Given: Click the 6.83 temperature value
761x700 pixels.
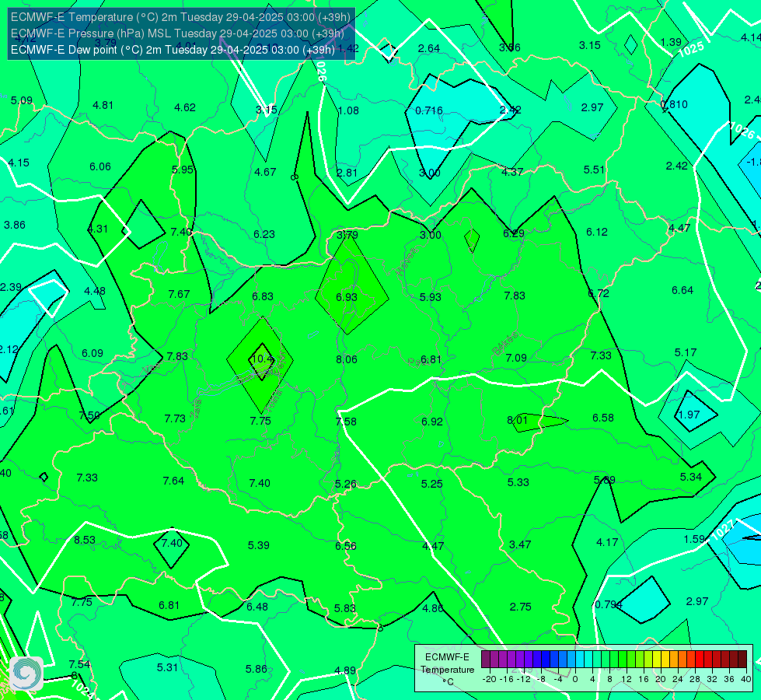Looking at the screenshot, I should 263,296.
